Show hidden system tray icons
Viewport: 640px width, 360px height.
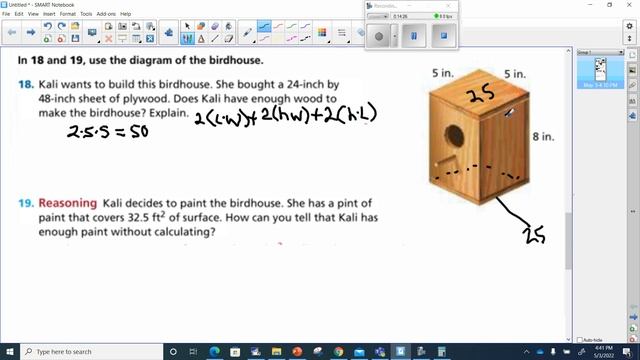[527, 351]
